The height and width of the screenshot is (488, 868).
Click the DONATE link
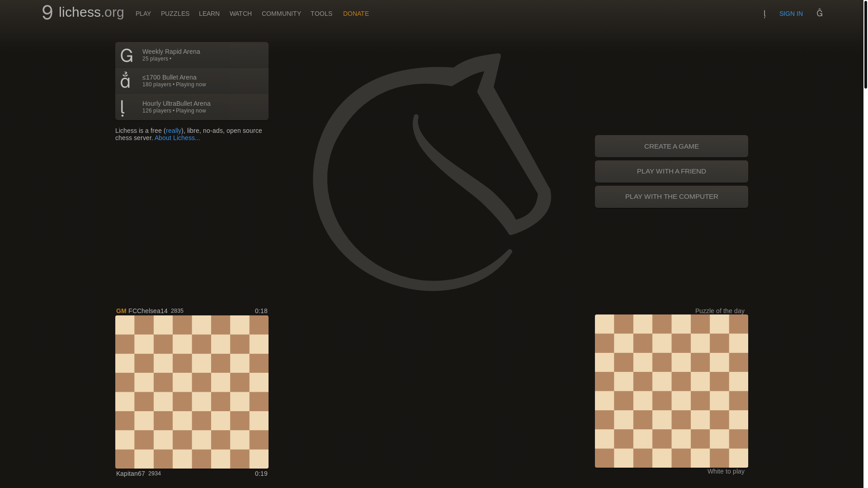click(356, 14)
